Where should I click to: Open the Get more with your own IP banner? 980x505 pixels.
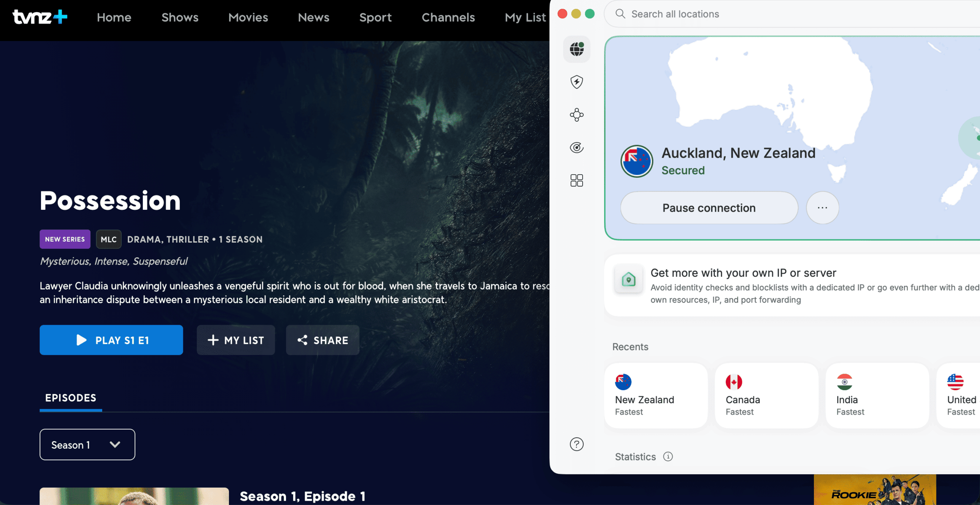(792, 285)
